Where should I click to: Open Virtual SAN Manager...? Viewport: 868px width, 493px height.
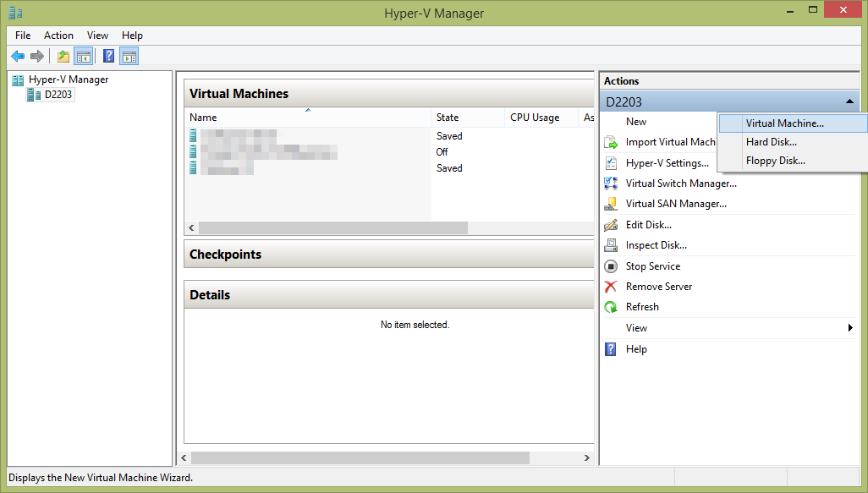pos(676,204)
